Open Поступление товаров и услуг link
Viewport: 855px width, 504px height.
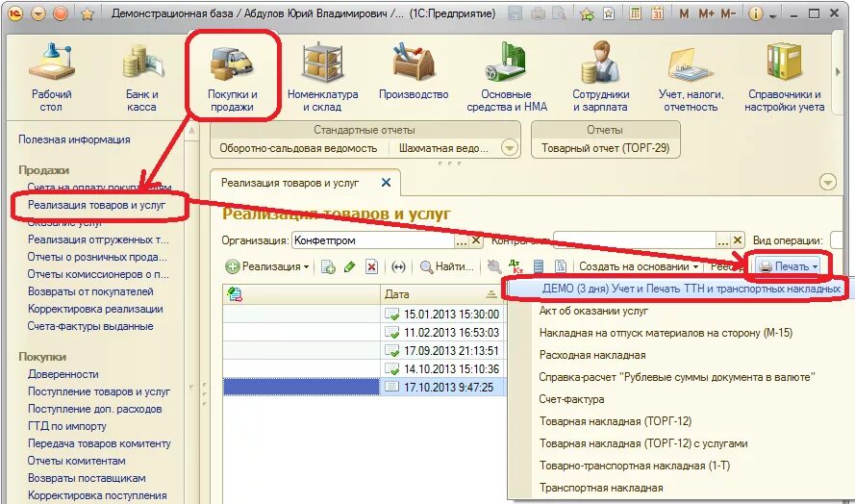coord(99,391)
